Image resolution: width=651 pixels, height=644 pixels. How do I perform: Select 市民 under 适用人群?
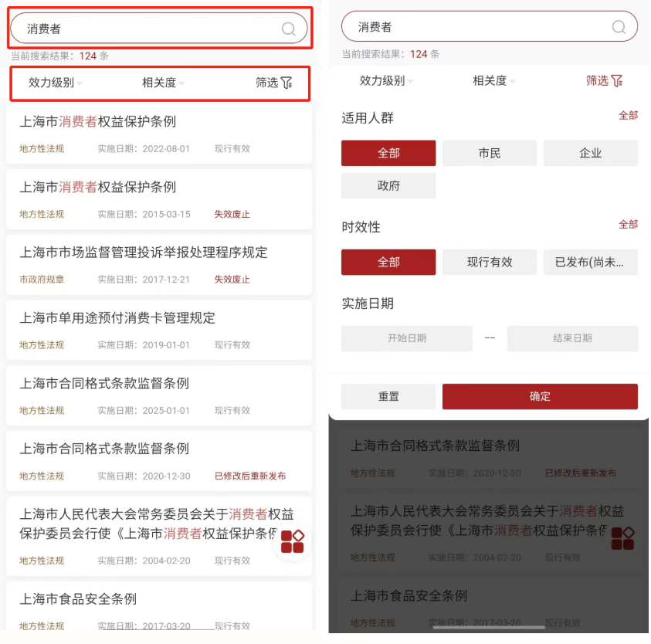pos(490,153)
